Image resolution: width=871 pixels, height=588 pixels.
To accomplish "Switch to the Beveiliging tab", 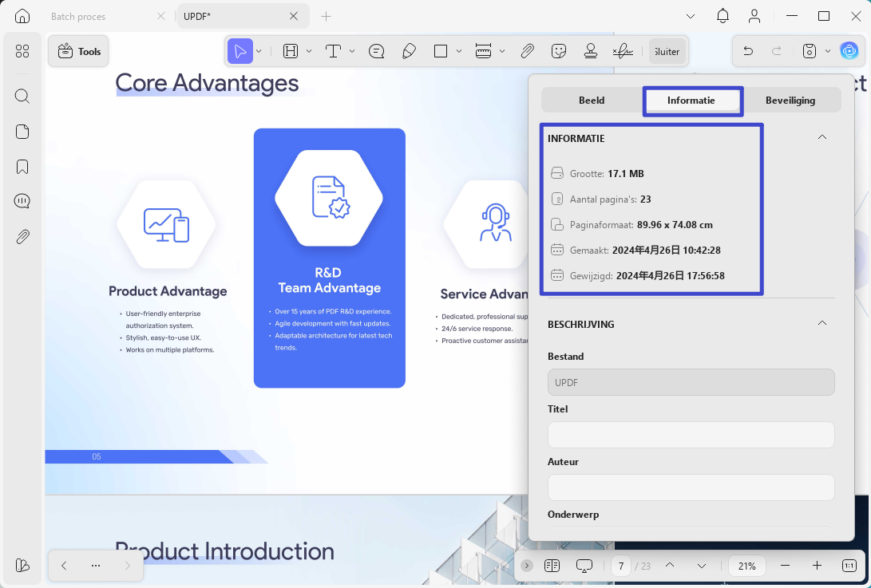I will tap(790, 101).
